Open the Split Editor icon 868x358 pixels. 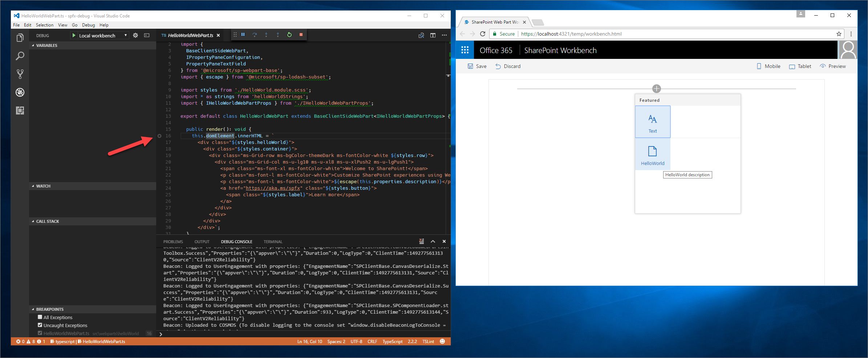(433, 35)
